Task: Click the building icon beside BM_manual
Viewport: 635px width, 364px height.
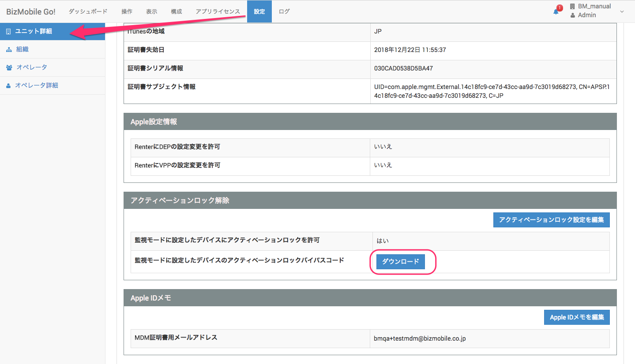Action: [x=572, y=7]
